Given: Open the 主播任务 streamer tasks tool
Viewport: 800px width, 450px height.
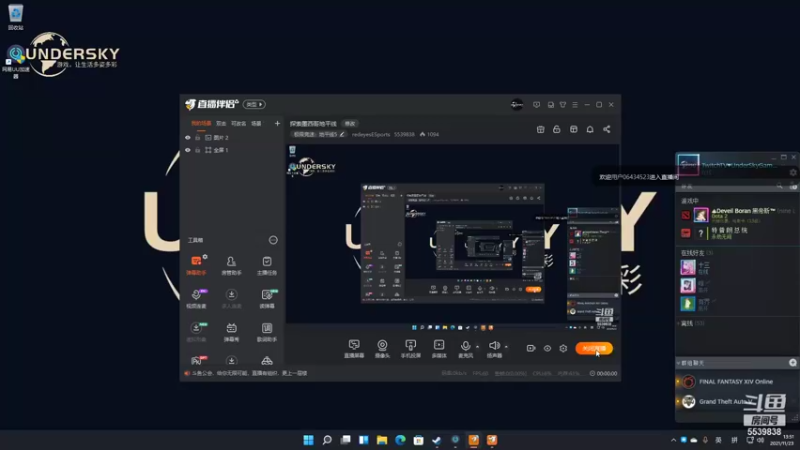Looking at the screenshot, I should click(x=267, y=265).
